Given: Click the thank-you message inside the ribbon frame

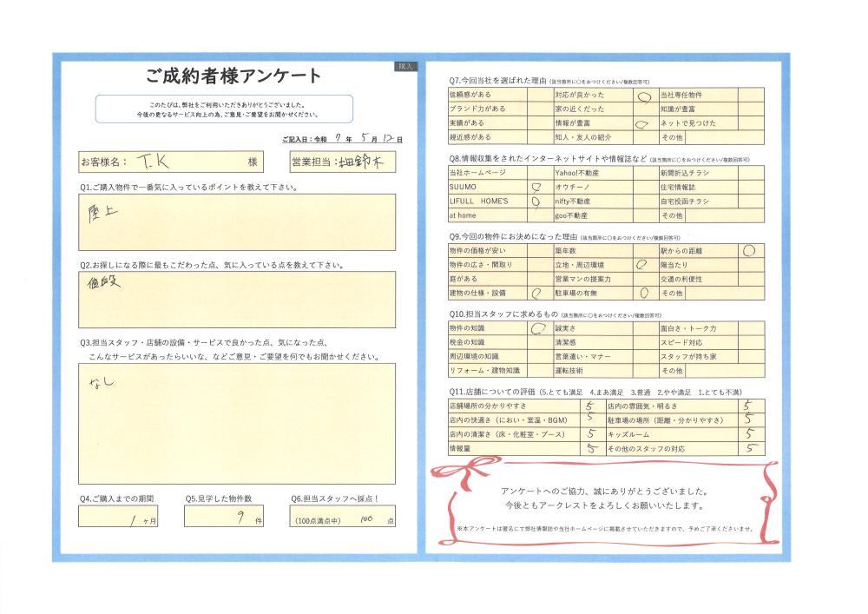Looking at the screenshot, I should click(x=603, y=498).
